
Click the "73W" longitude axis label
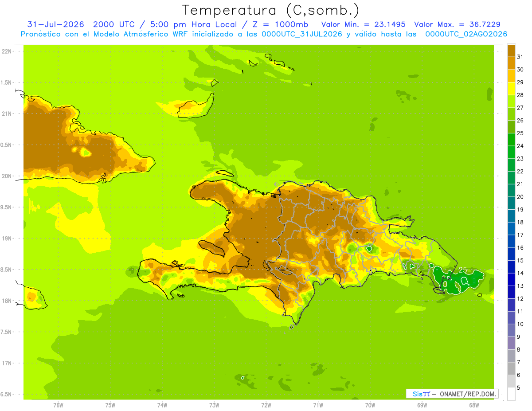pos(214,405)
